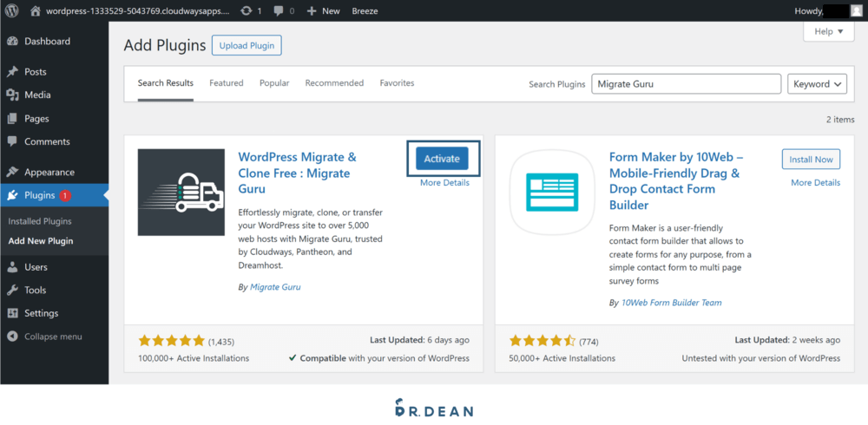
Task: Open the comments bubble in the admin bar
Action: [x=279, y=10]
